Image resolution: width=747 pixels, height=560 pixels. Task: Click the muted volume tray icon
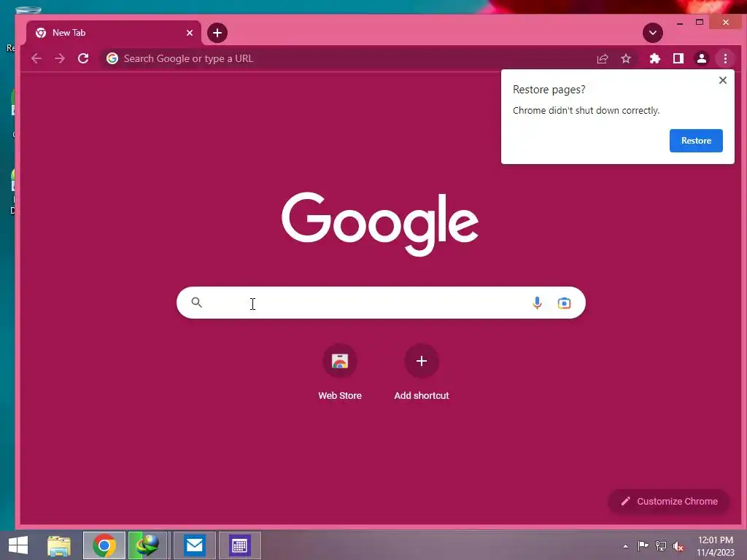(678, 546)
